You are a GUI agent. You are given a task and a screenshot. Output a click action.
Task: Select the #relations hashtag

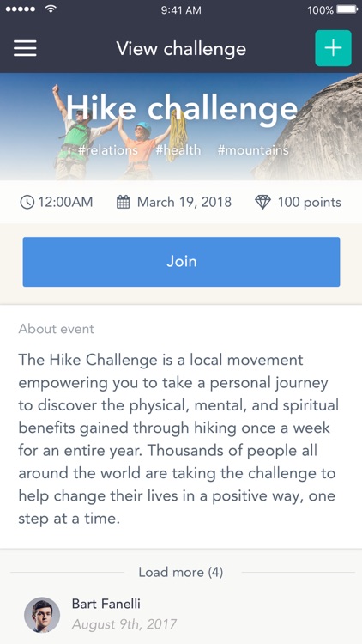pos(108,150)
